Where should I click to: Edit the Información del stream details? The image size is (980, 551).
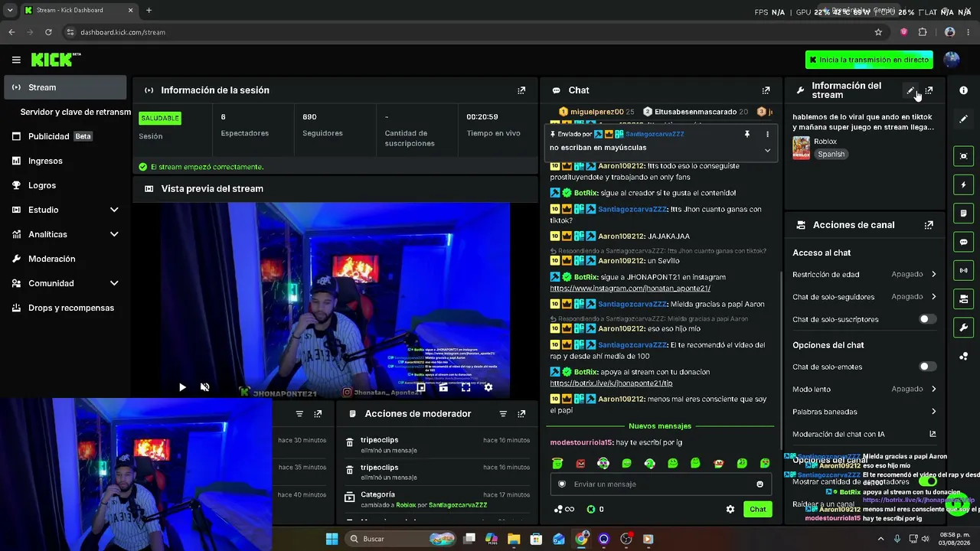(910, 90)
